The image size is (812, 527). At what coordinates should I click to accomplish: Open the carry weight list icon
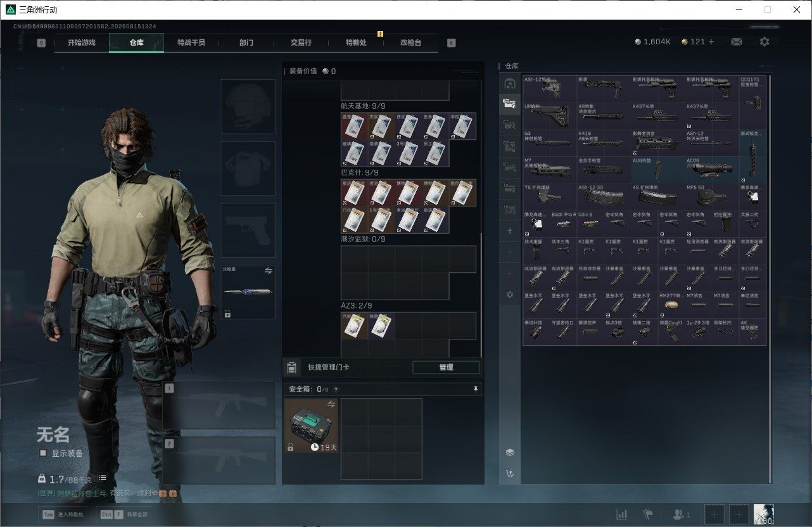point(103,478)
